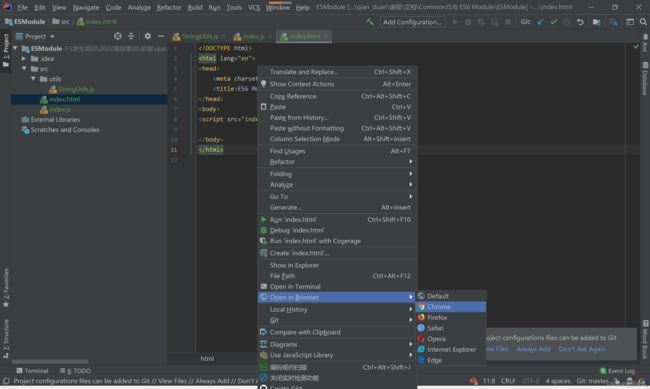The width and height of the screenshot is (650, 389).
Task: Click the src breadcrumb in navigation bar
Action: tap(61, 22)
